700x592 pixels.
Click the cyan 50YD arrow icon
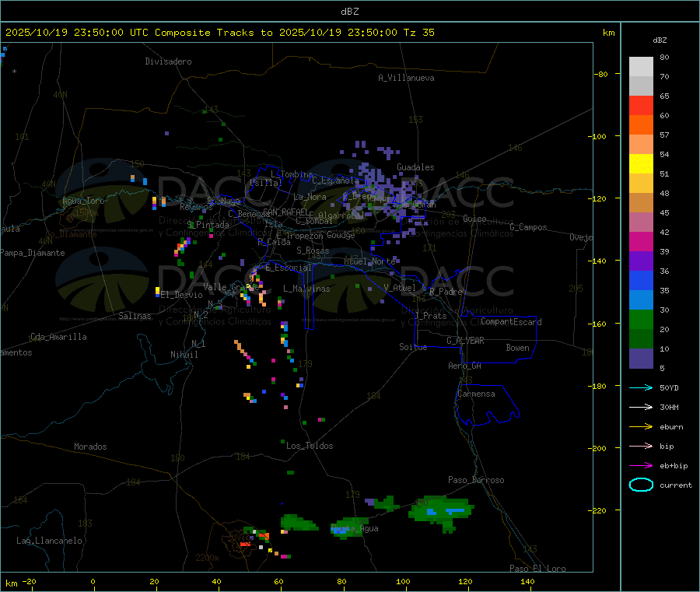pyautogui.click(x=641, y=387)
